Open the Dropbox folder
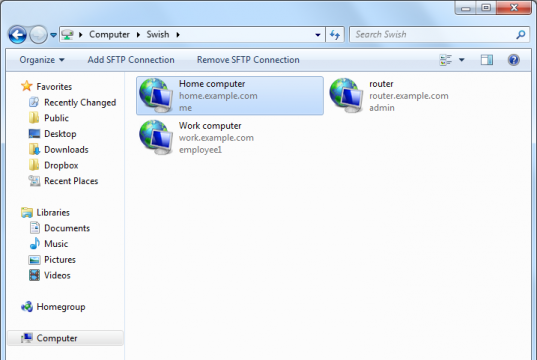 coord(61,165)
